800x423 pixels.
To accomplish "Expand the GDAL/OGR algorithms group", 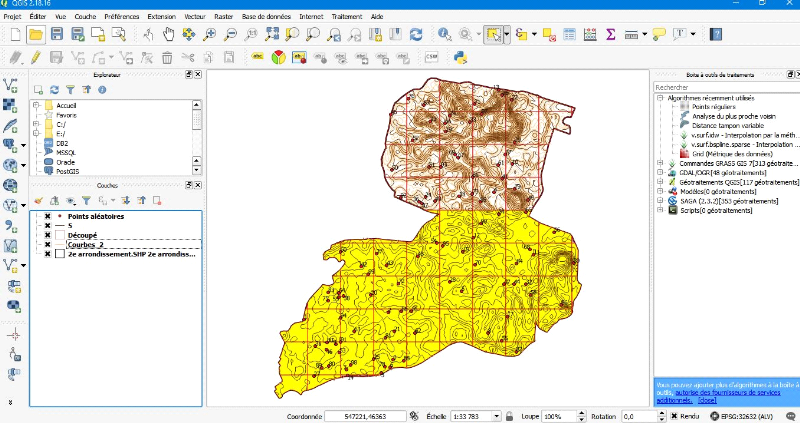I will [x=660, y=172].
